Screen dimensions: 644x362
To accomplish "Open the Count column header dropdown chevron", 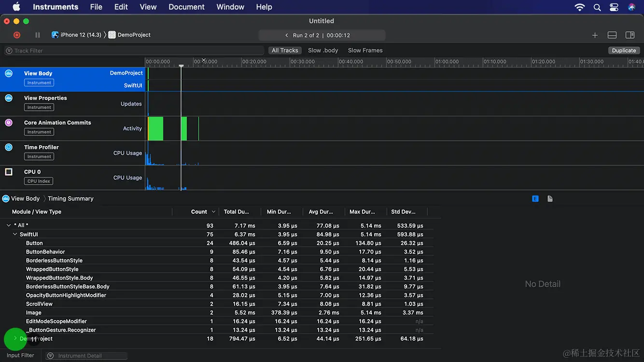I will click(x=213, y=212).
